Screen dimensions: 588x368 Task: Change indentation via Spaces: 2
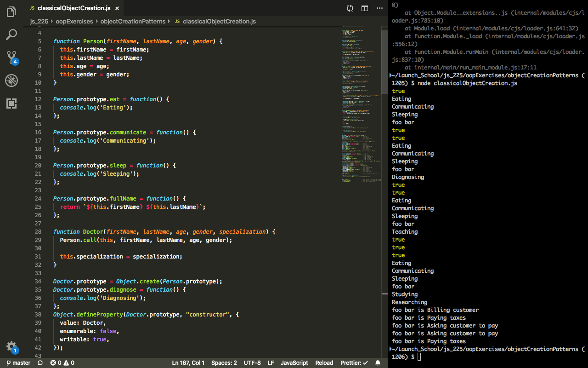(x=224, y=362)
